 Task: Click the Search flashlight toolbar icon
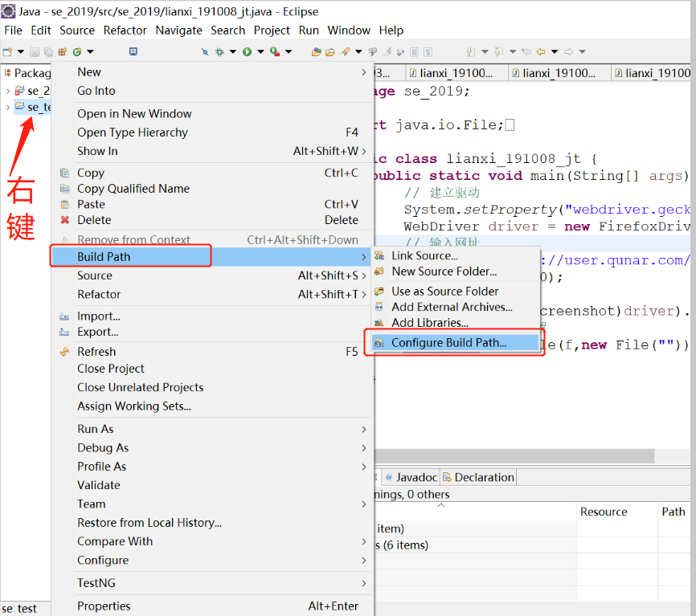[346, 52]
